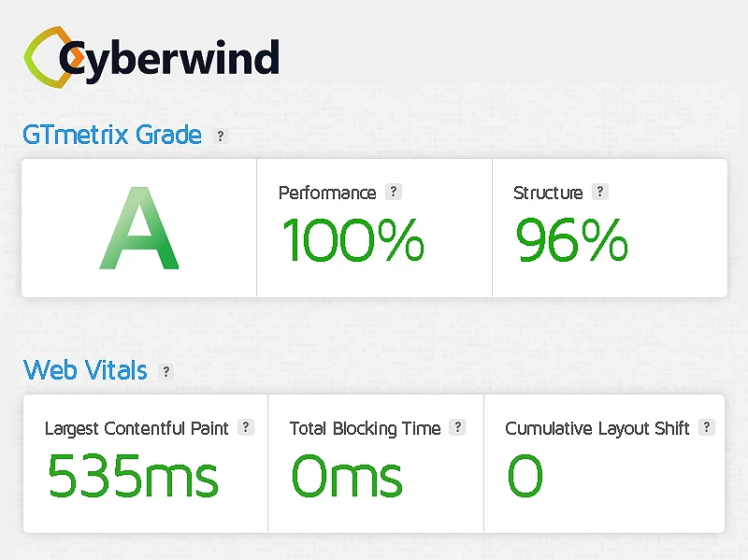Click the Cyberwind logo
This screenshot has width=748, height=560.
[151, 58]
